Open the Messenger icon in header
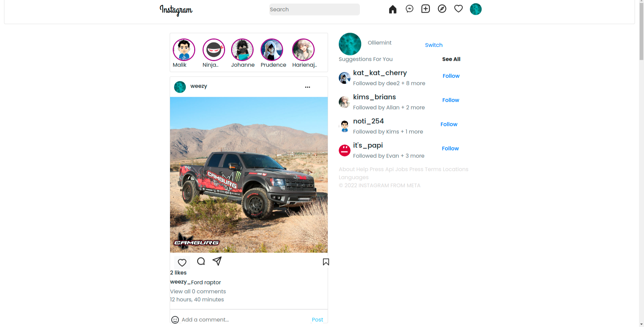This screenshot has width=644, height=327. [409, 9]
